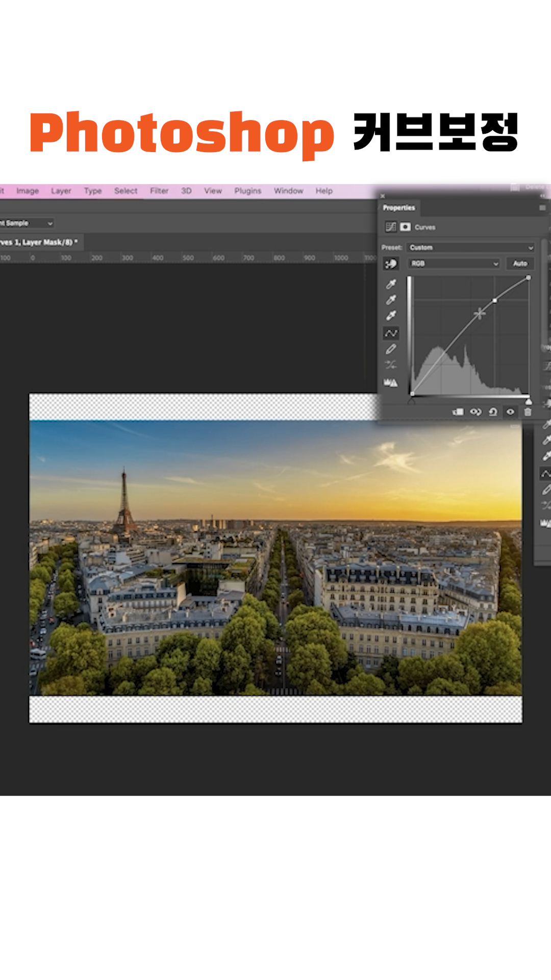The height and width of the screenshot is (980, 551).
Task: Click the view previous state icon
Action: point(475,412)
